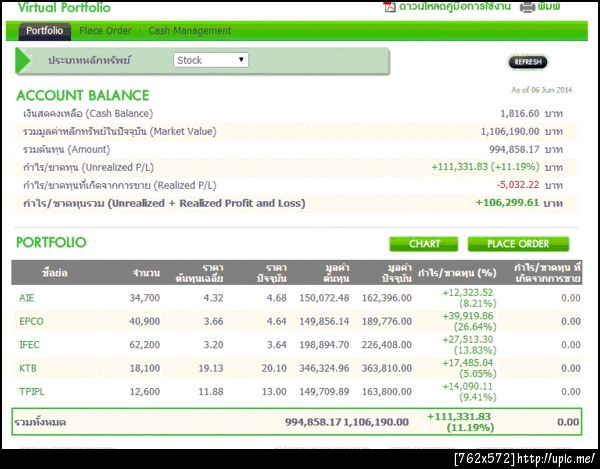Screen dimensions: 600x469
Task: Open the Place Order tab
Action: click(105, 31)
